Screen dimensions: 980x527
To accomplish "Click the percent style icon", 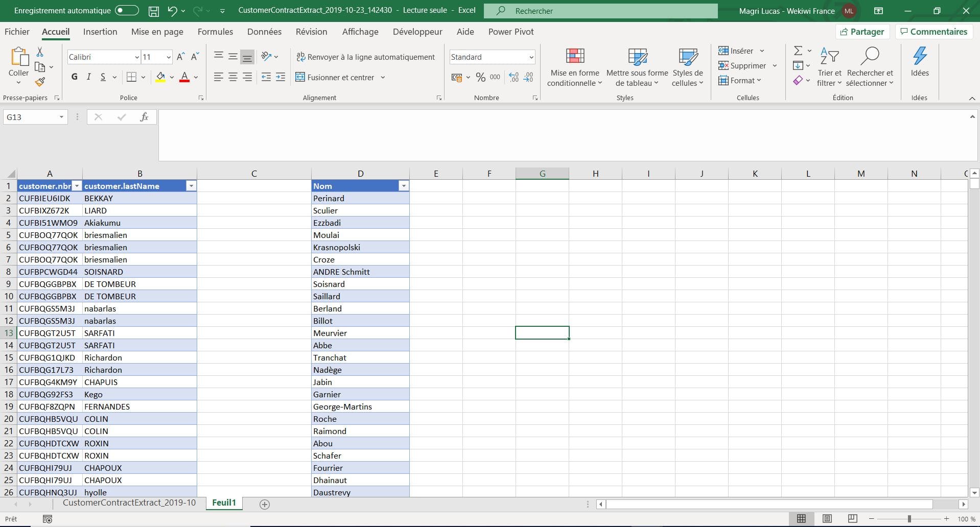I will coord(480,77).
